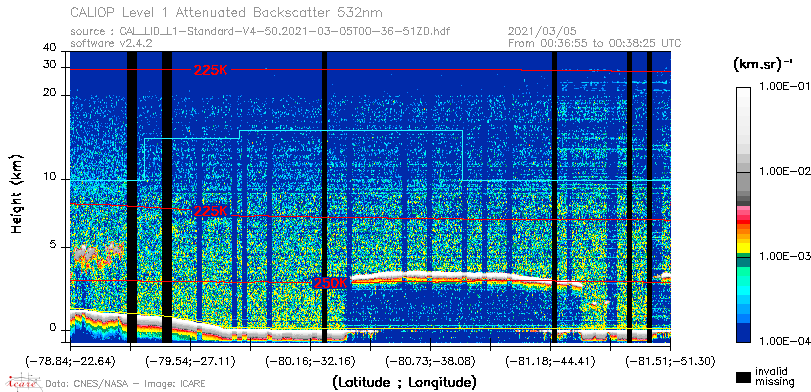The width and height of the screenshot is (811, 392).
Task: Click the dark blue bottom of color scale
Action: coord(743,334)
